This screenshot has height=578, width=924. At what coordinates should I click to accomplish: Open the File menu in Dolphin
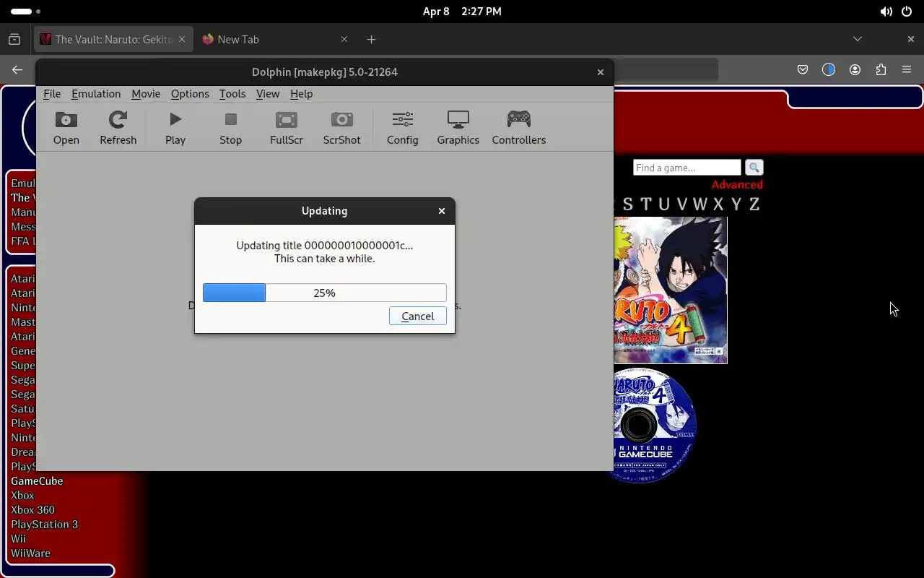(x=52, y=94)
